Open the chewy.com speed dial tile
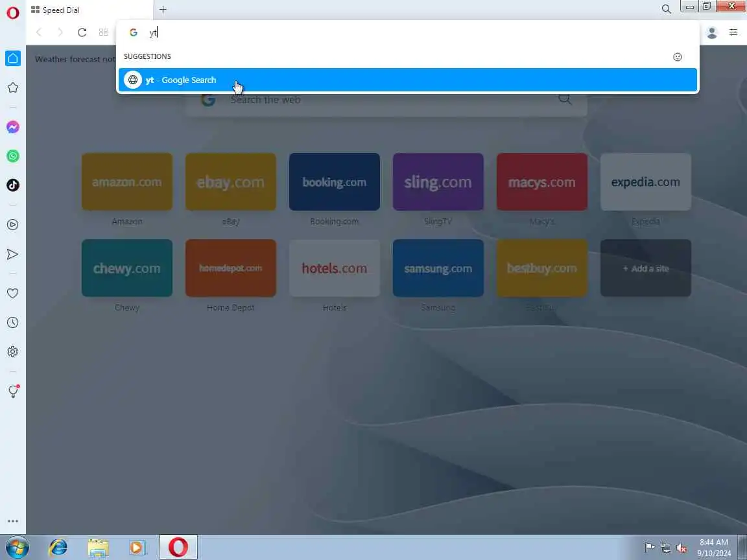Viewport: 747px width, 560px height. coord(126,268)
